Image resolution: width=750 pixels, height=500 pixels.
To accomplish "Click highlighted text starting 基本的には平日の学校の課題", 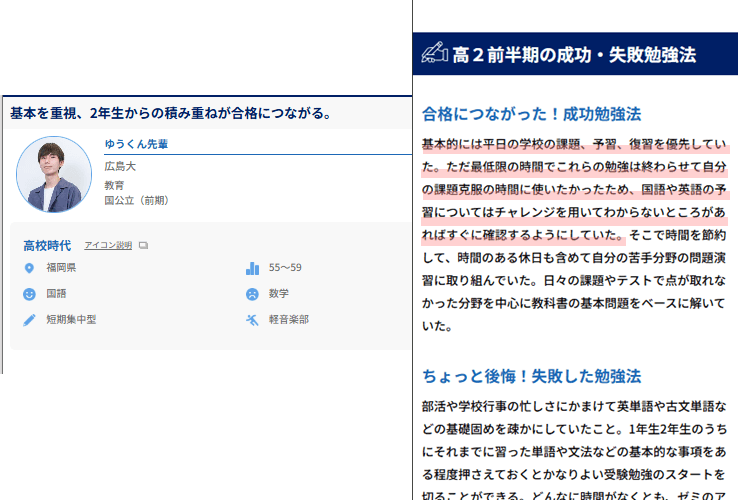I will 574,189.
